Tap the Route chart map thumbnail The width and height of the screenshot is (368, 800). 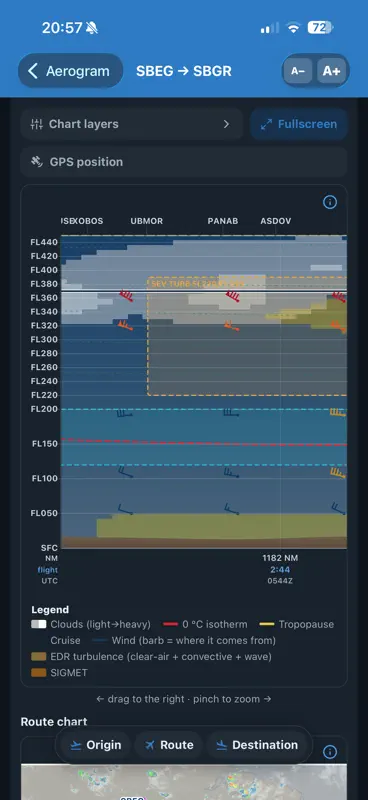184,782
